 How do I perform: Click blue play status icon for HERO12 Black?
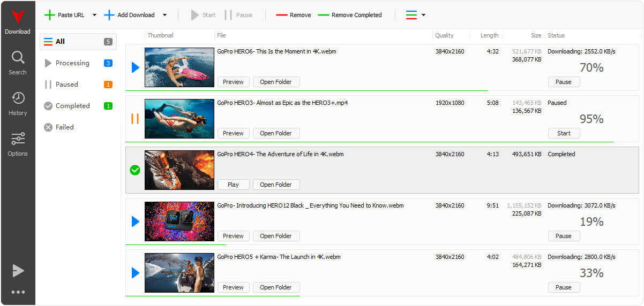[x=135, y=221]
